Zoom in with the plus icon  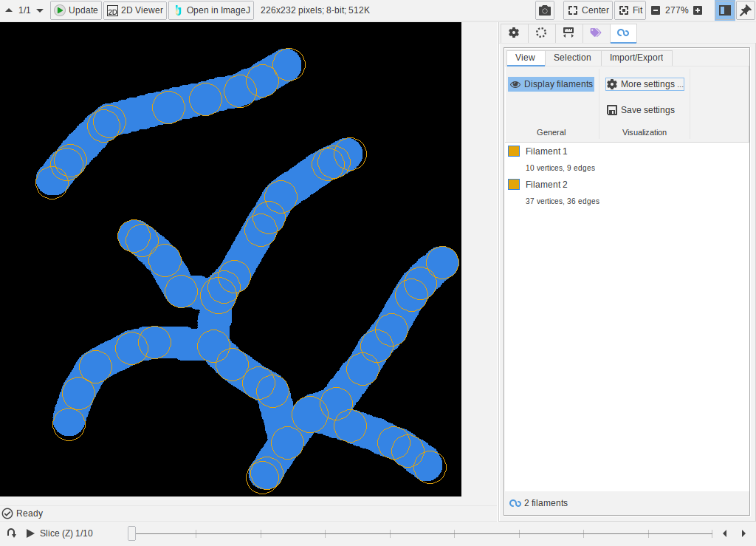(x=698, y=10)
